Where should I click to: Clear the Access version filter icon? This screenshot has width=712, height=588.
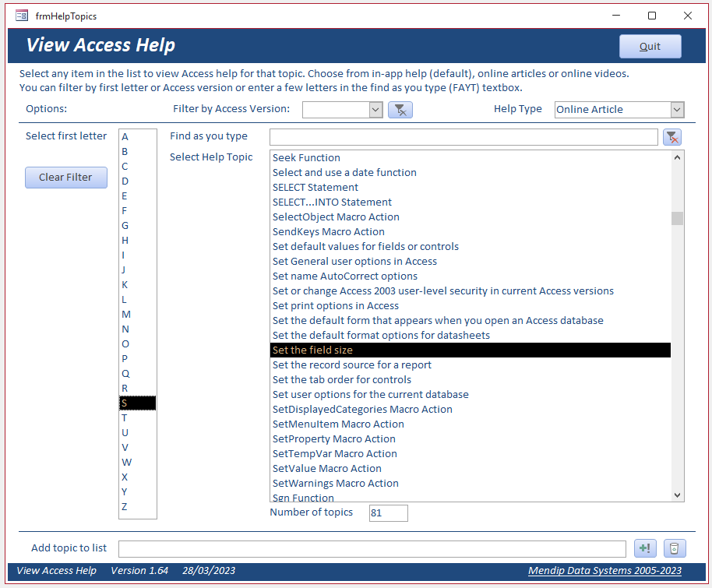pos(400,110)
